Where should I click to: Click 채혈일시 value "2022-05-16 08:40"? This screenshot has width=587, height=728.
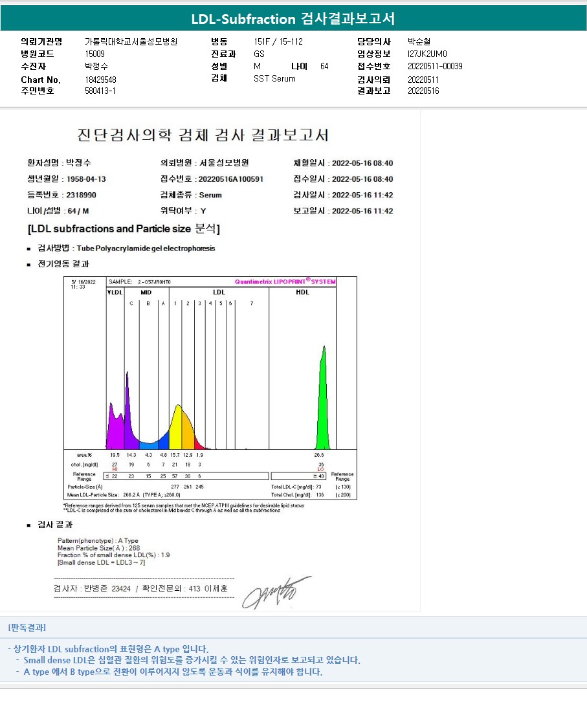[x=362, y=164]
